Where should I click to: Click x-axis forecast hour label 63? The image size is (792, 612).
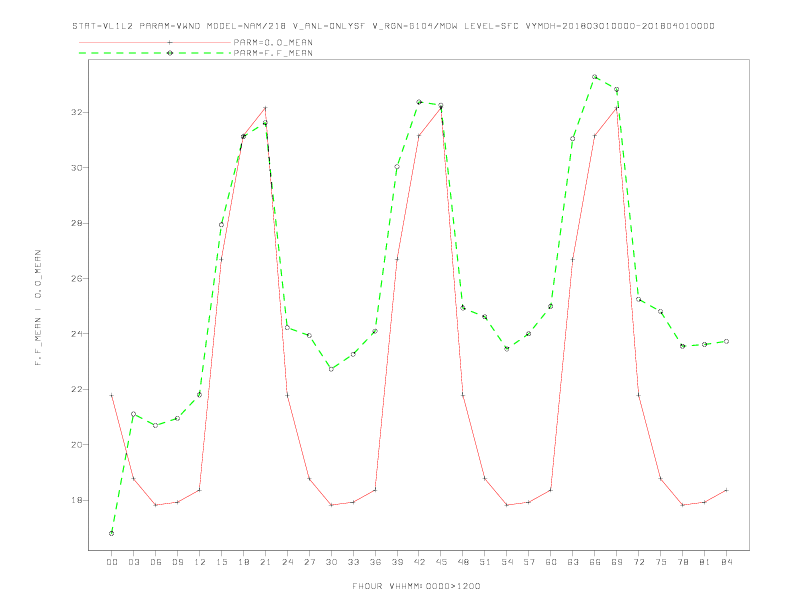(573, 562)
